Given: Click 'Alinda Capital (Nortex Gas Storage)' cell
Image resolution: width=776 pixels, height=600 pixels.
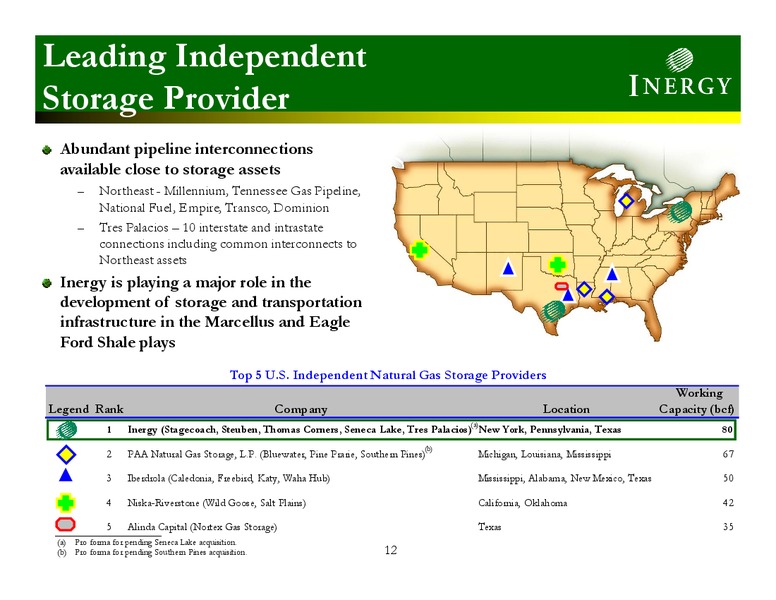Looking at the screenshot, I should tap(202, 527).
